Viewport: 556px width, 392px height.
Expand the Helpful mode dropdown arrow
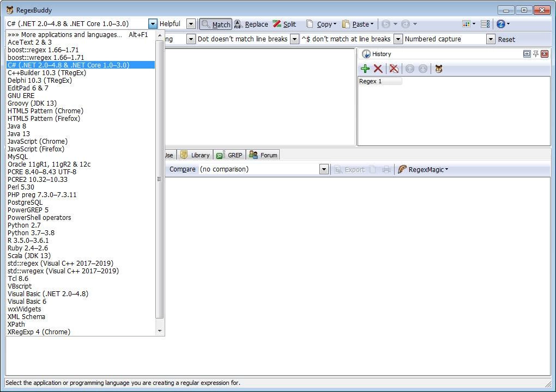[x=191, y=24]
